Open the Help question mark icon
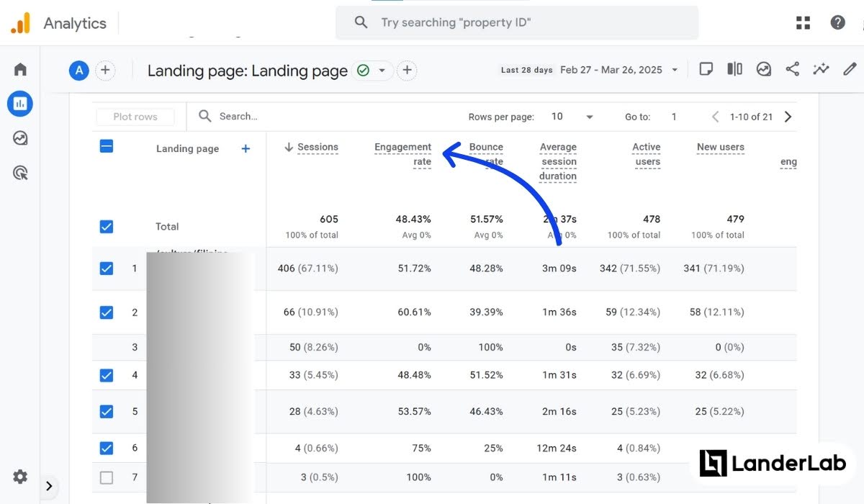 [x=837, y=22]
